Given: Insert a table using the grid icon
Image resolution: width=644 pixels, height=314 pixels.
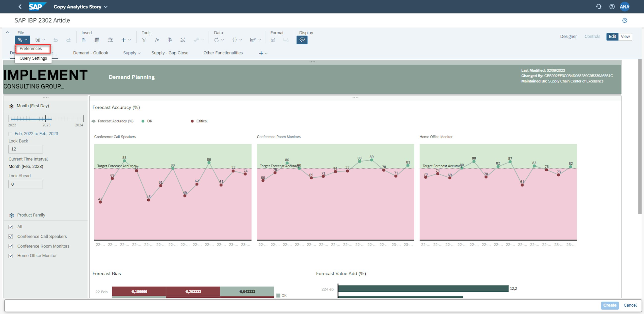Looking at the screenshot, I should coord(97,40).
